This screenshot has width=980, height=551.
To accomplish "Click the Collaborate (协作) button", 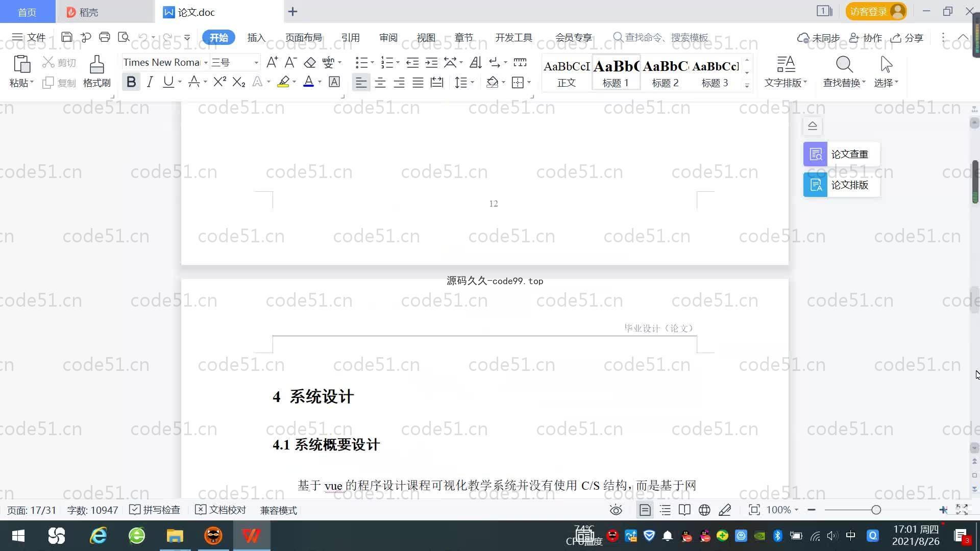I will pos(866,38).
